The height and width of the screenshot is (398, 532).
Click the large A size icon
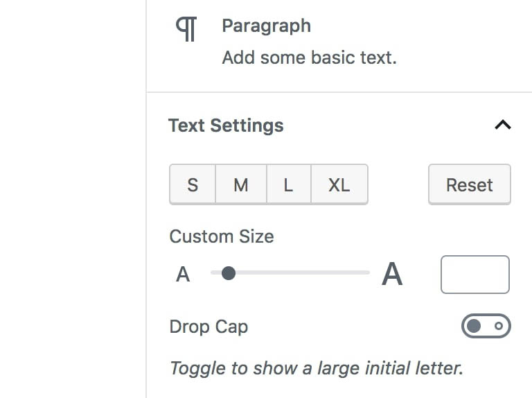[392, 274]
